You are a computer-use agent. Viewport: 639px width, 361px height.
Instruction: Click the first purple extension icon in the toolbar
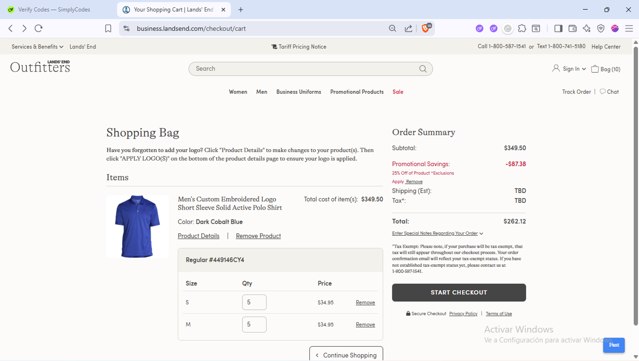(x=480, y=28)
